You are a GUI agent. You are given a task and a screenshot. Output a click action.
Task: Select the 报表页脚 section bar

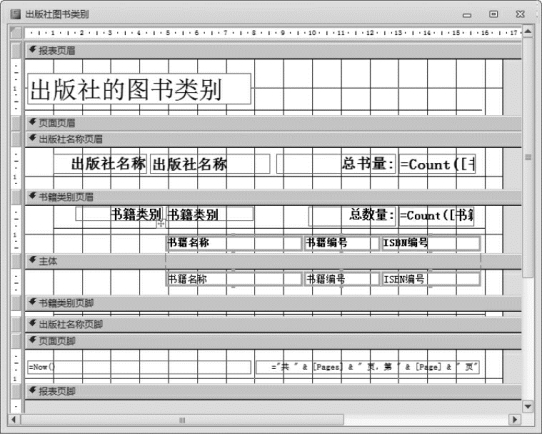273,391
